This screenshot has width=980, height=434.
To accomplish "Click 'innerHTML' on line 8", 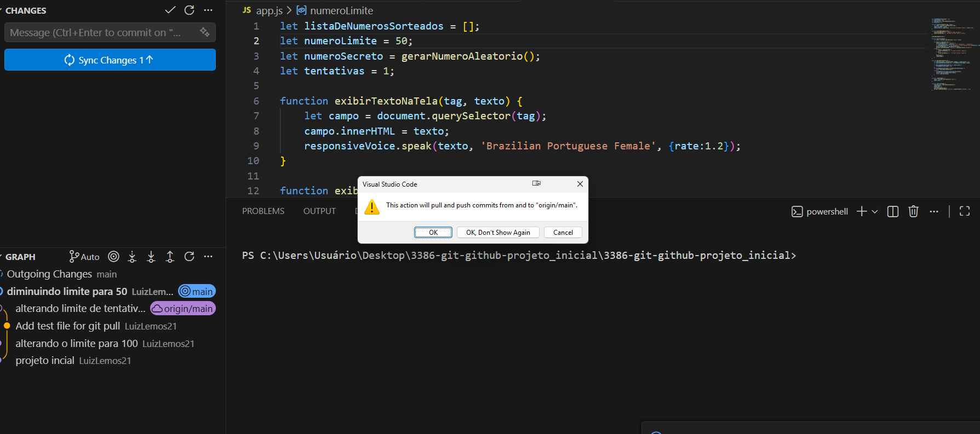I will 368,131.
